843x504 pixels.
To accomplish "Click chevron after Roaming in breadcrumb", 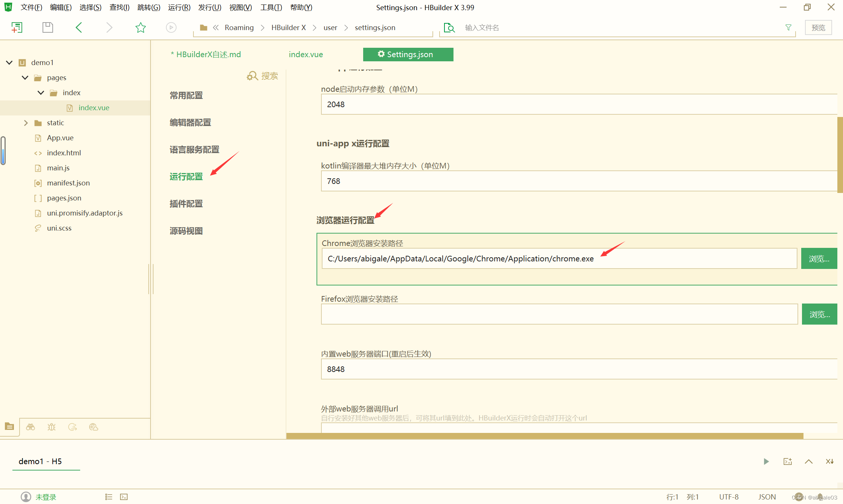I will pyautogui.click(x=263, y=27).
